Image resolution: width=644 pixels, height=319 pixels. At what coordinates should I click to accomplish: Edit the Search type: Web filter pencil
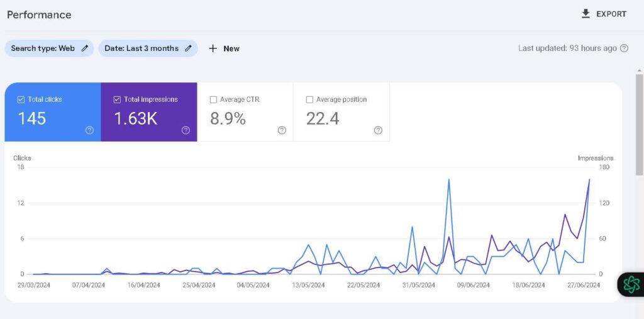(85, 48)
